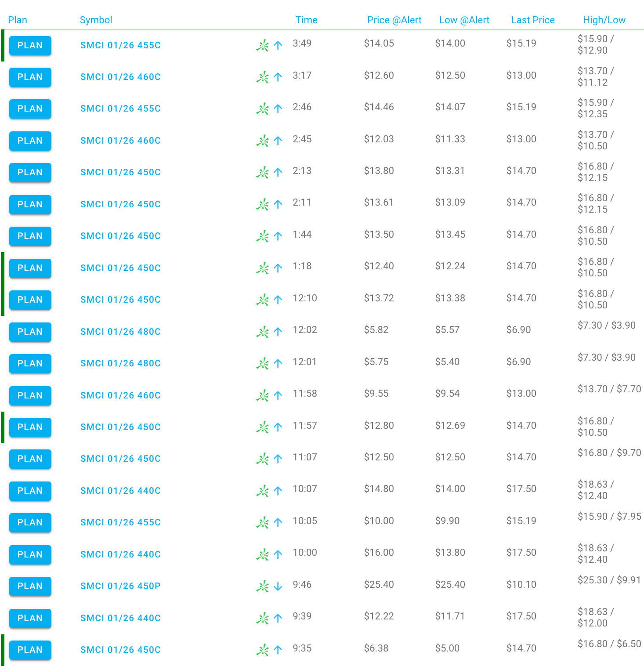This screenshot has height=666, width=644.
Task: Click the up arrow icon in the 3:49 row
Action: tap(278, 45)
